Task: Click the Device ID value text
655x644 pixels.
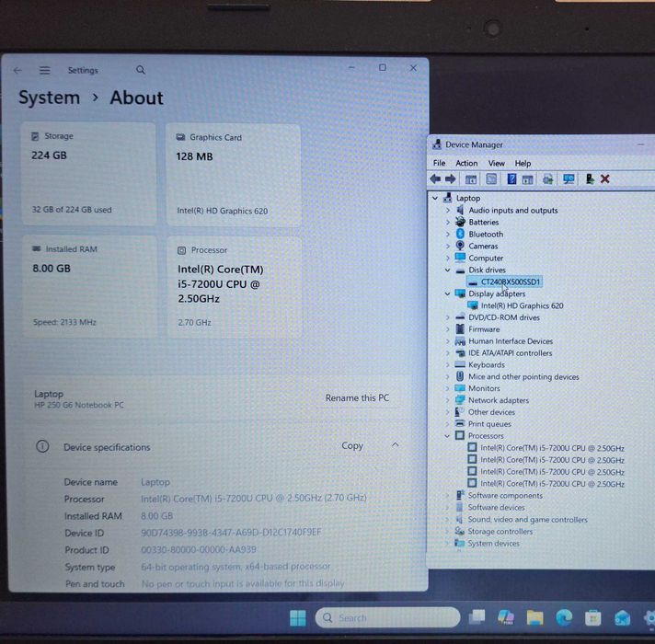Action: pyautogui.click(x=231, y=533)
